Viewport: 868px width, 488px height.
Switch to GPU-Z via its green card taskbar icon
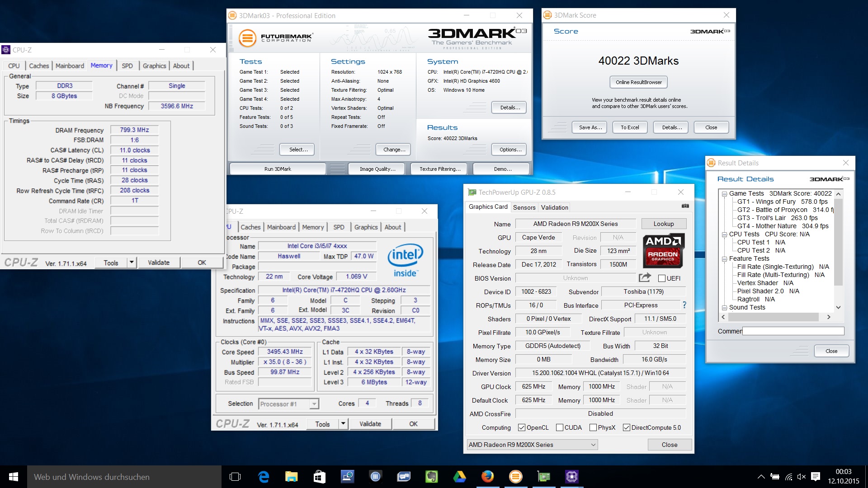tap(543, 477)
